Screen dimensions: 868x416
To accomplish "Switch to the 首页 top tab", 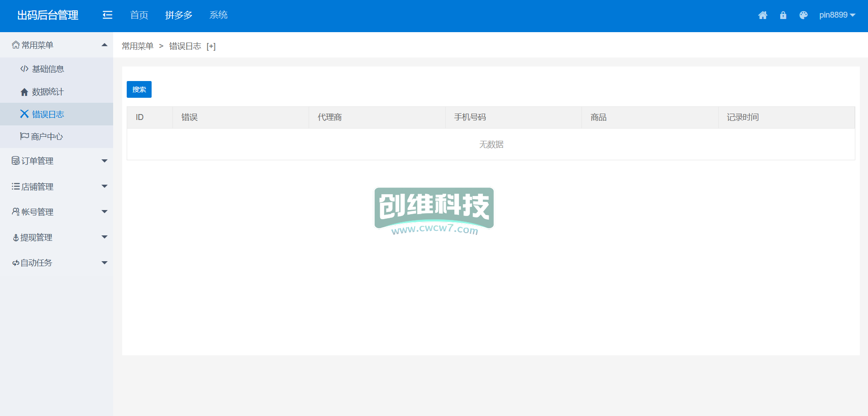I will pyautogui.click(x=139, y=15).
